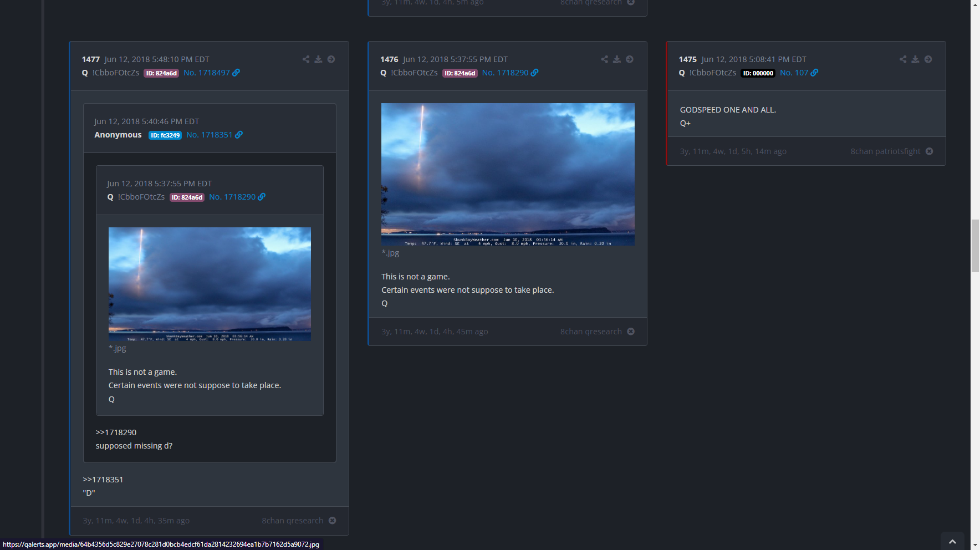Click 'Jun 12, 2018 5:08:41 PM EDT' date
980x550 pixels.
[x=754, y=59]
